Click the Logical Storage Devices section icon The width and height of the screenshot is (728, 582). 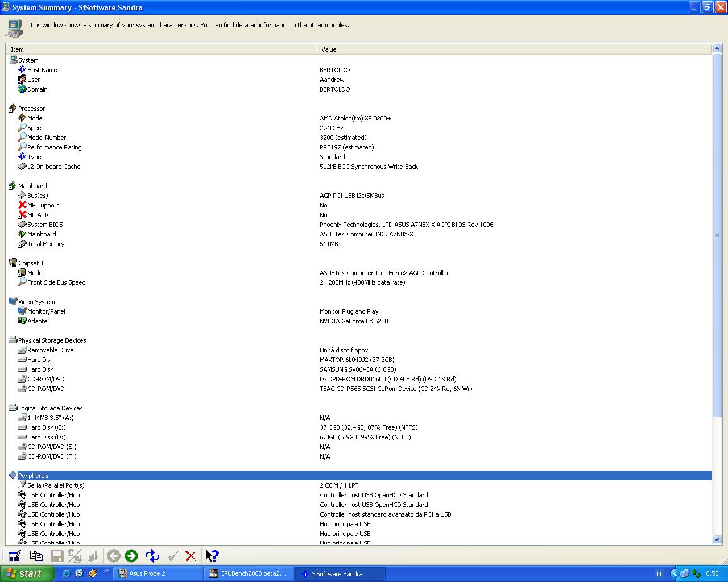click(x=13, y=408)
